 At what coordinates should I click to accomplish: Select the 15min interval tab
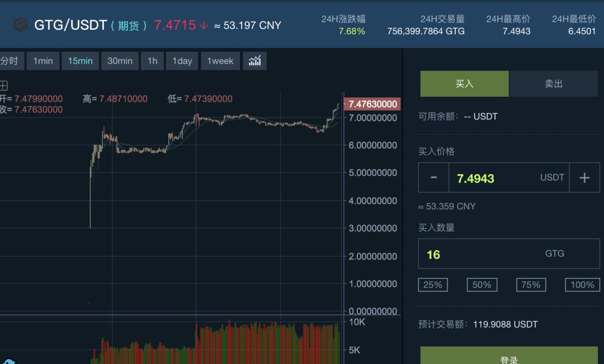(80, 61)
